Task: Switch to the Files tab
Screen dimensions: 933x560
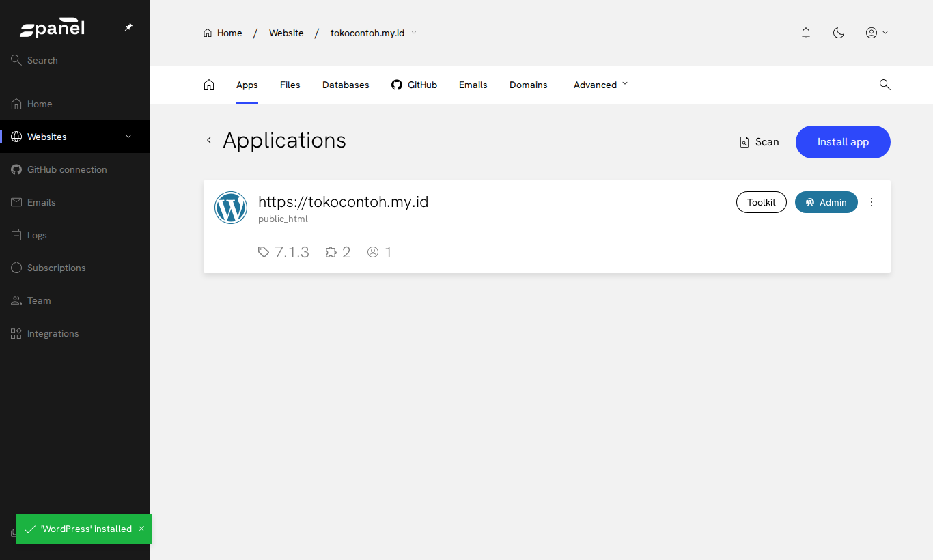Action: (290, 85)
